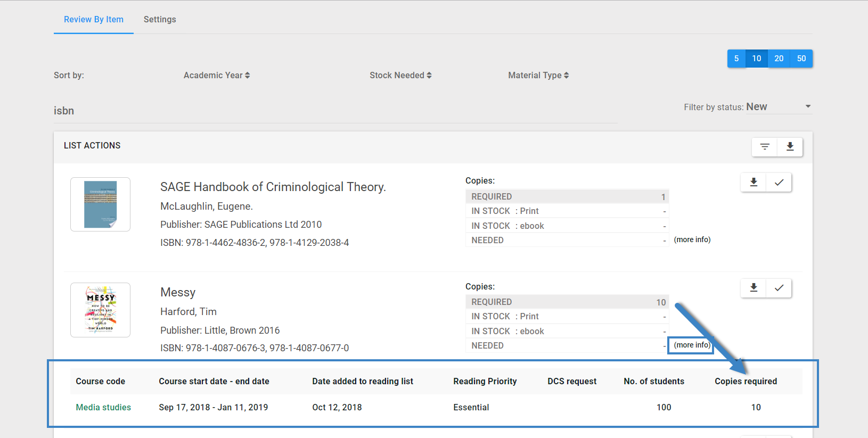Open the Filter by status dropdown
The height and width of the screenshot is (438, 868).
(x=779, y=107)
